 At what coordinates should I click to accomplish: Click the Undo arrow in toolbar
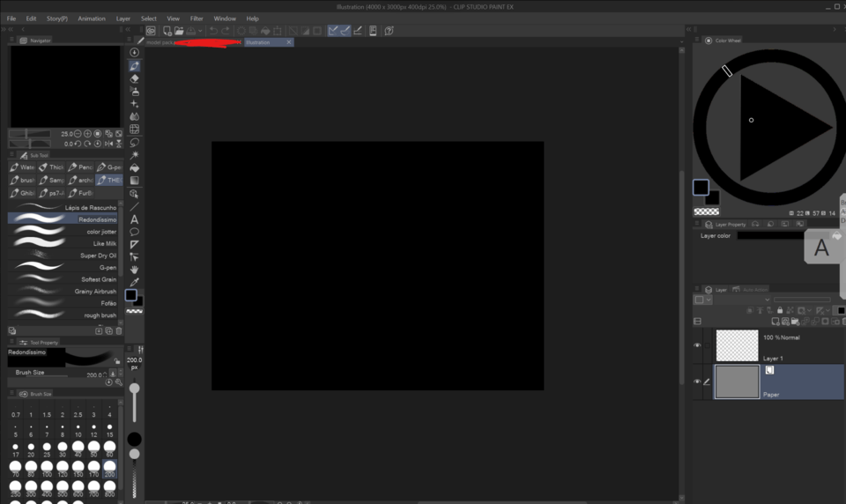coord(212,31)
